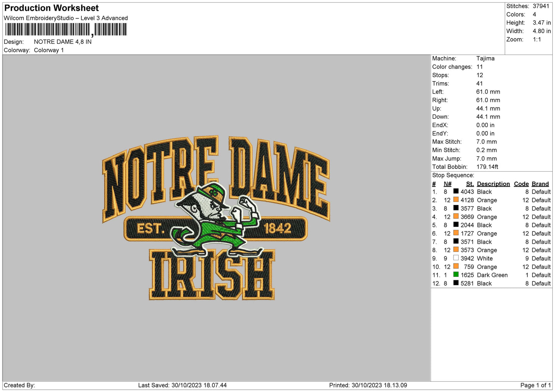Click the 'N#' column header

tap(447, 184)
